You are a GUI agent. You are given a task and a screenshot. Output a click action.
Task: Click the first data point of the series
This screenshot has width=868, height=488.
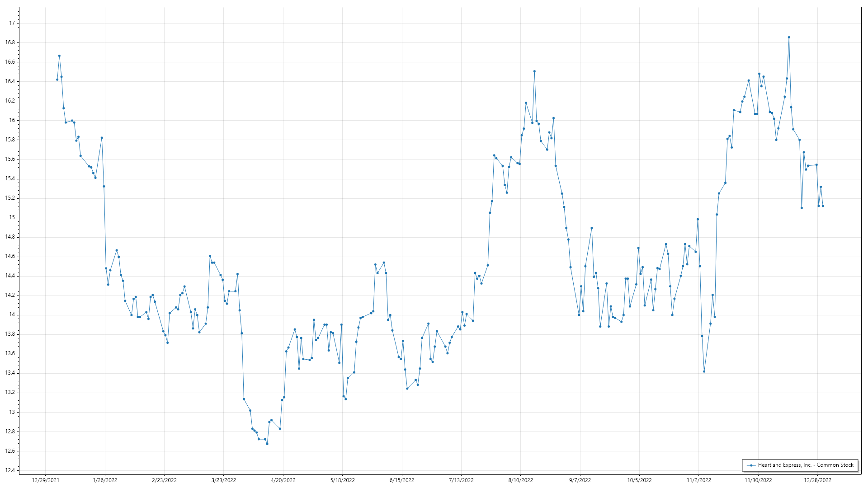(57, 80)
